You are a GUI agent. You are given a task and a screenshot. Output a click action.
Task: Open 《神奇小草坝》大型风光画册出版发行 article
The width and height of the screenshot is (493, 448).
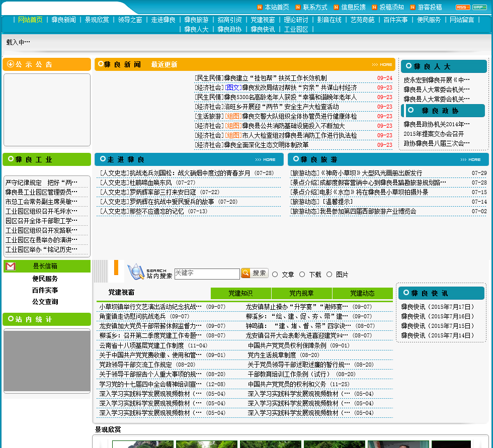tap(371, 173)
